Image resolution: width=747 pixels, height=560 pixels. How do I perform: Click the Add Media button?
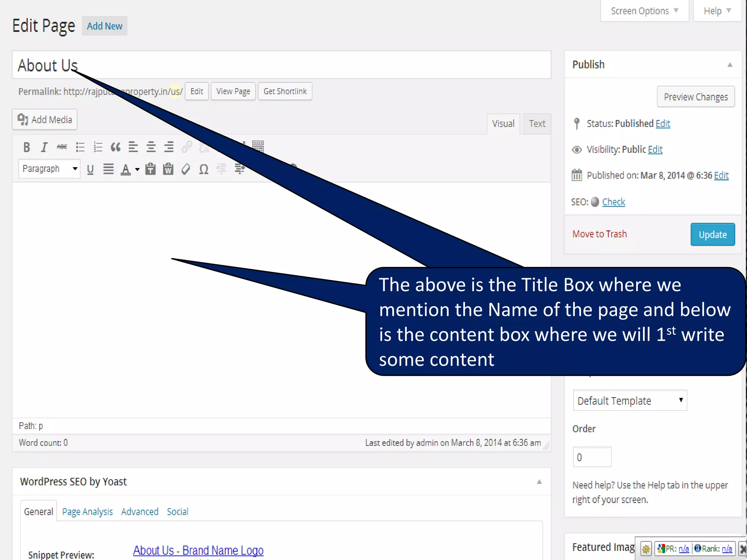click(x=44, y=120)
